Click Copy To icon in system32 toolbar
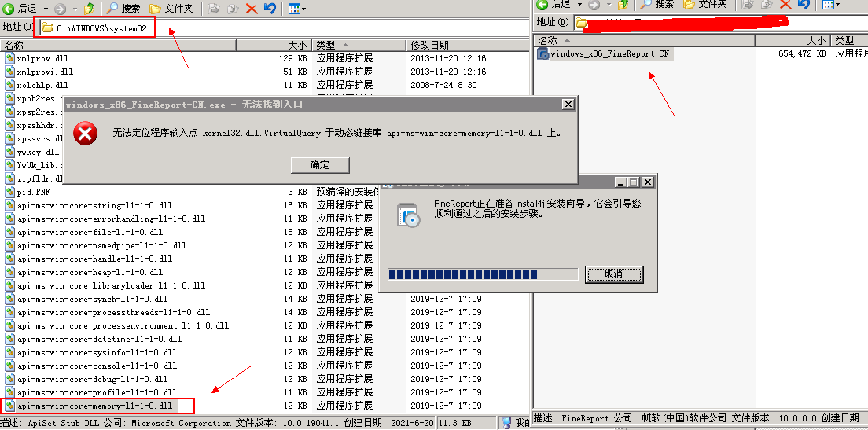 [x=233, y=9]
